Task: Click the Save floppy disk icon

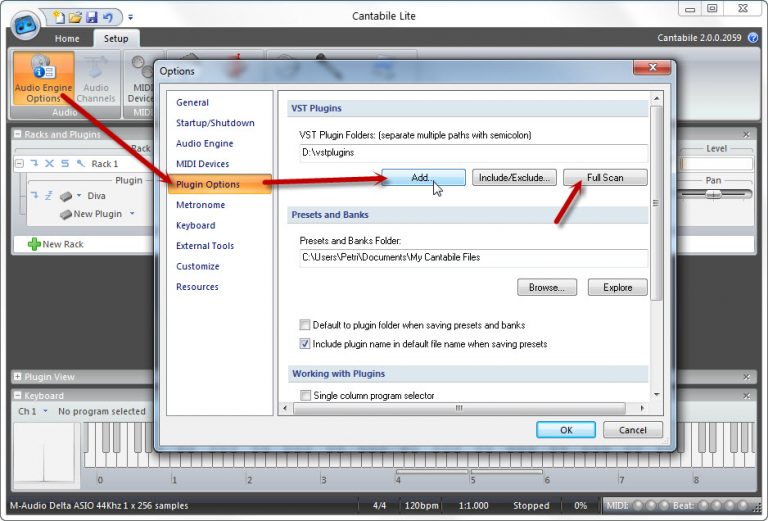Action: tap(92, 18)
